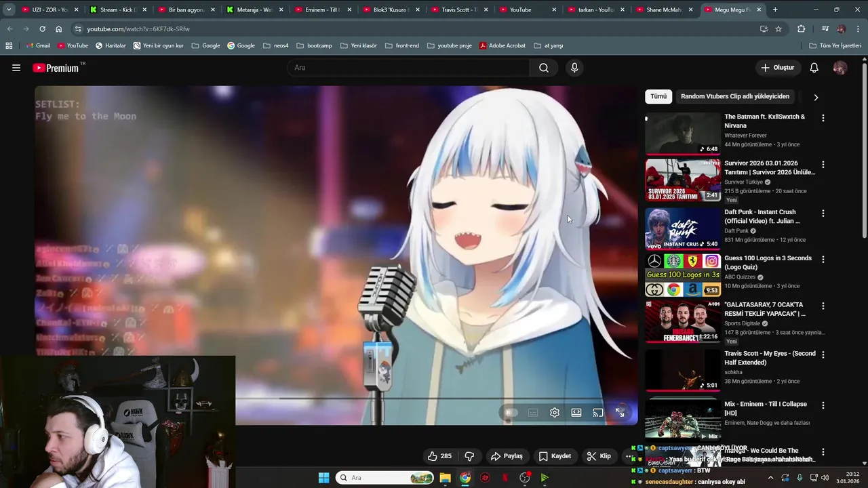Open the Chrome three-dot menu

click(859, 29)
